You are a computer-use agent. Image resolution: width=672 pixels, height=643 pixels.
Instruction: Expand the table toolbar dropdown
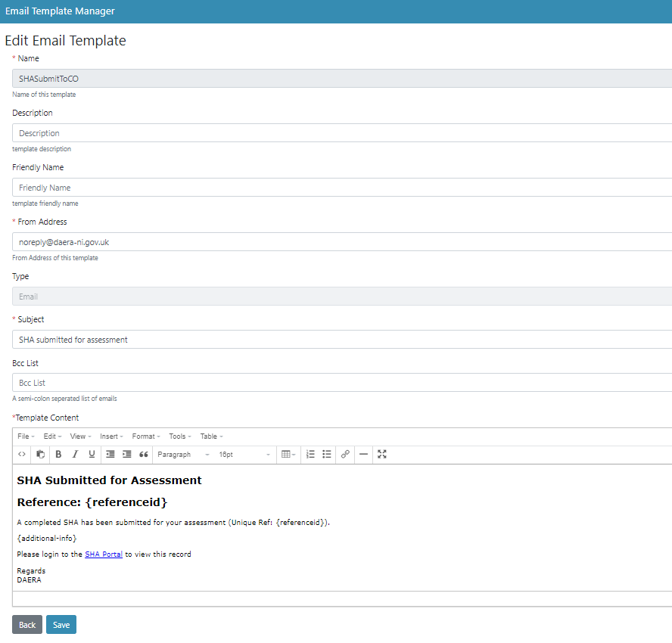click(288, 455)
